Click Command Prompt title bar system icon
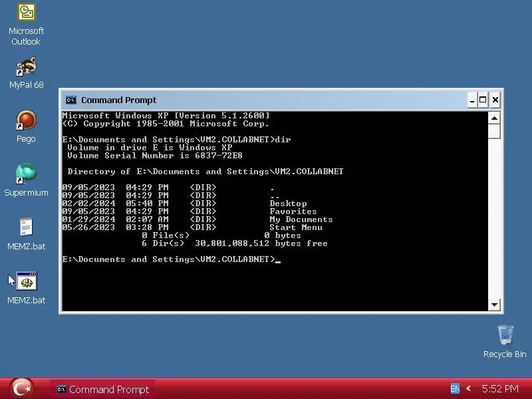The width and height of the screenshot is (532, 399). (x=71, y=100)
